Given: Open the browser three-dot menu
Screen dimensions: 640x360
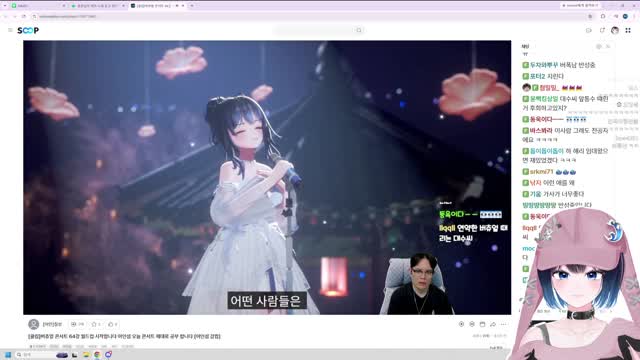Looking at the screenshot, I should tap(635, 16).
